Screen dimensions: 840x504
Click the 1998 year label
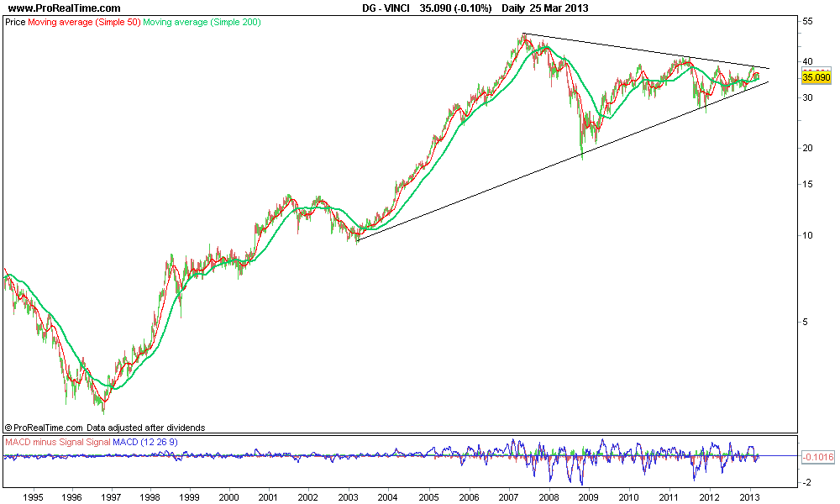tap(151, 496)
